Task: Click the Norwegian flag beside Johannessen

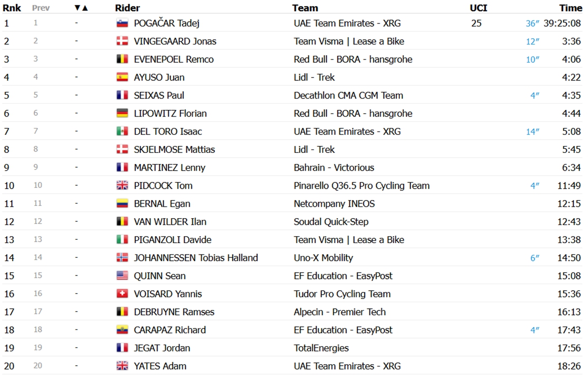Action: pyautogui.click(x=122, y=258)
